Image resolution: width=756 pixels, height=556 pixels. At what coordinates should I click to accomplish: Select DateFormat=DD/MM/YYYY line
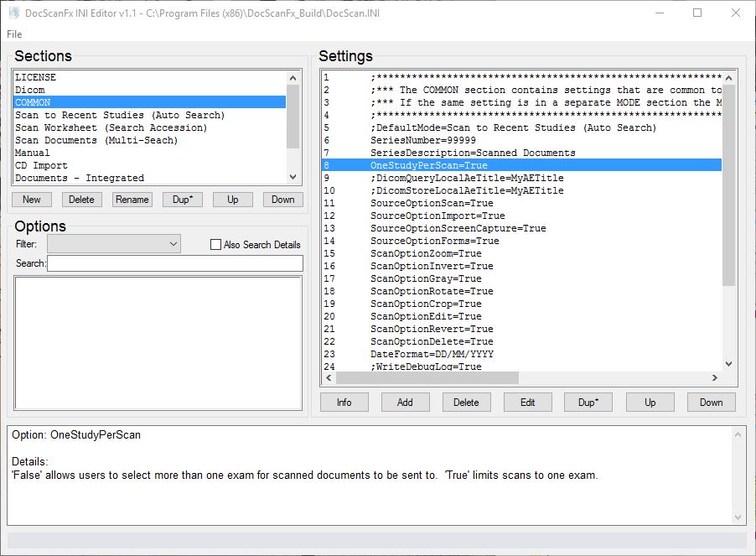click(521, 353)
